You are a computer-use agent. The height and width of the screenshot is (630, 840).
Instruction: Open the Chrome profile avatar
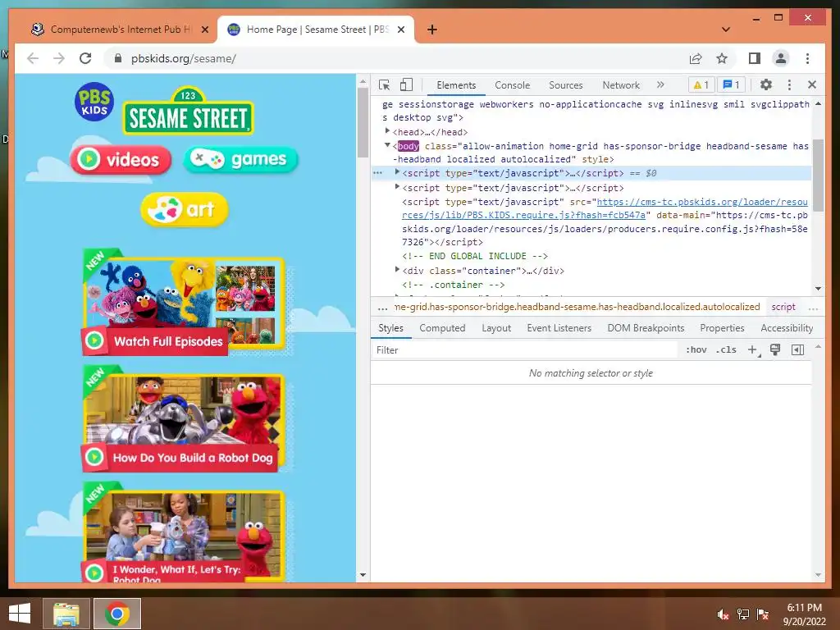[x=781, y=58]
